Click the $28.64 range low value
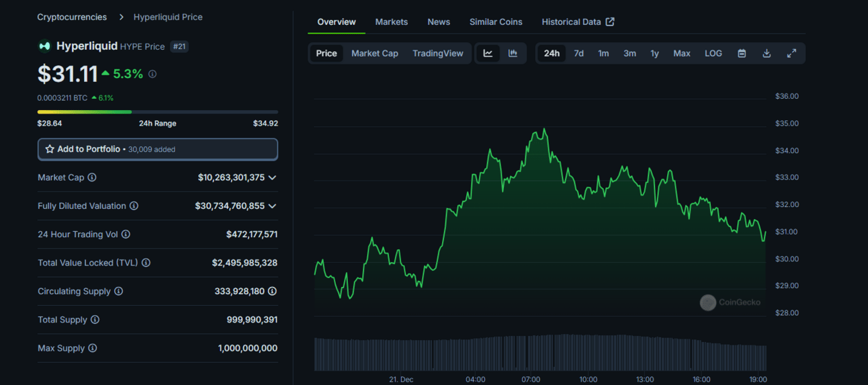868x385 pixels. 50,124
